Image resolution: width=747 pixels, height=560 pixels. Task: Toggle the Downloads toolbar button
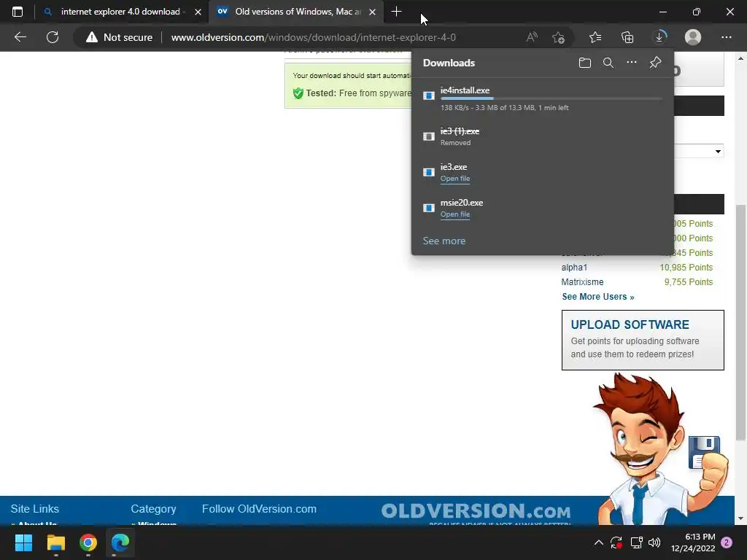pyautogui.click(x=659, y=37)
